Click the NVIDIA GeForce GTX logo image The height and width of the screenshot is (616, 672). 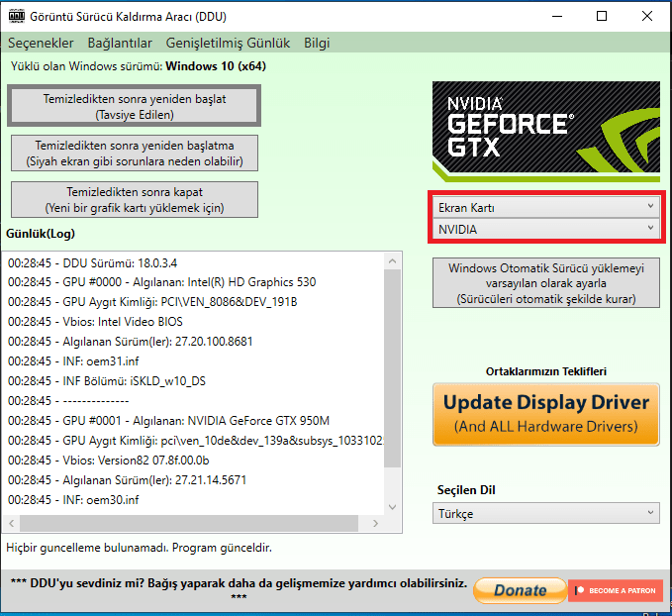click(x=546, y=132)
